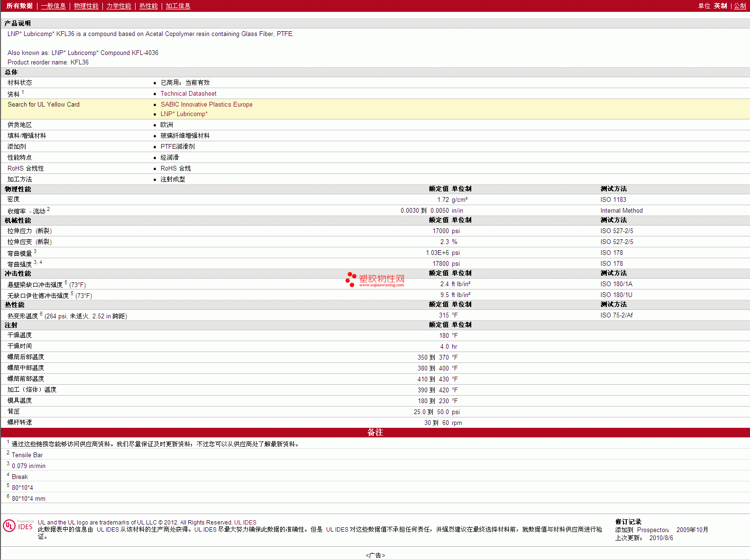Select 拉伸应力 value 17000
This screenshot has width=750, height=560.
coord(440,231)
